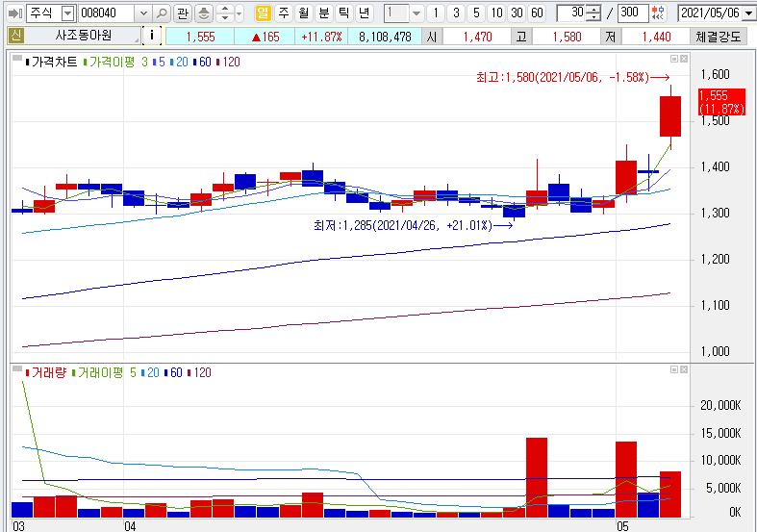The image size is (757, 532).
Task: Click the total bars field 300
Action: click(633, 13)
